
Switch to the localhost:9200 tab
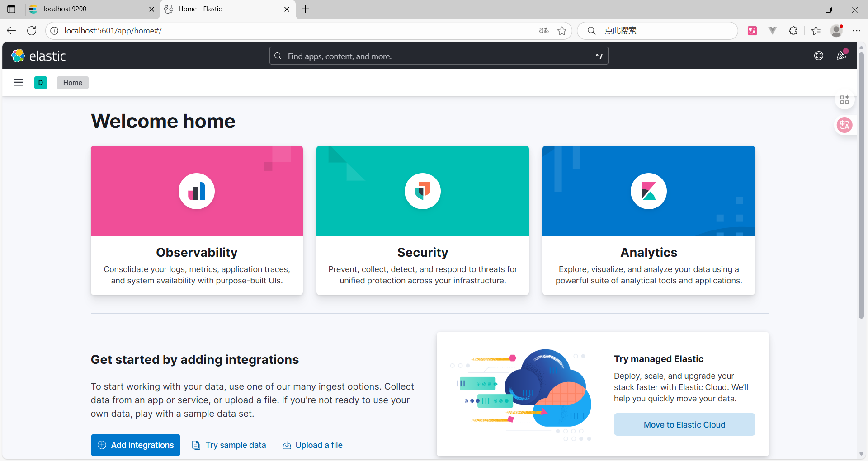coord(92,9)
